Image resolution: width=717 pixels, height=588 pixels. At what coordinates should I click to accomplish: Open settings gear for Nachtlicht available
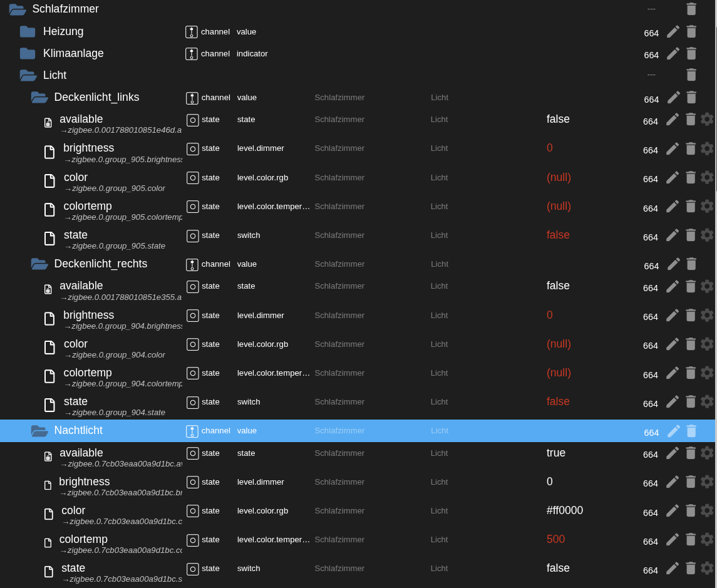[x=707, y=453]
